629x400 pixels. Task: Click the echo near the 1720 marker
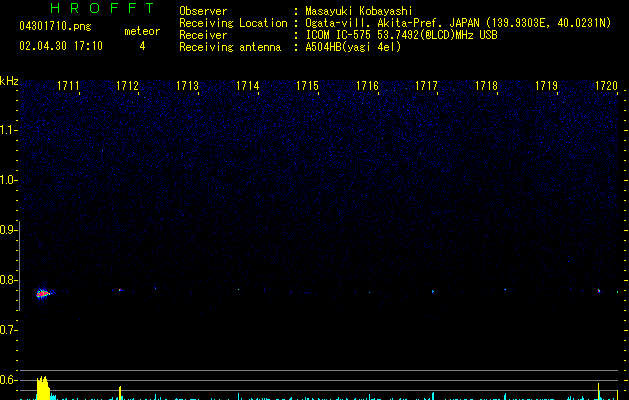(x=599, y=291)
